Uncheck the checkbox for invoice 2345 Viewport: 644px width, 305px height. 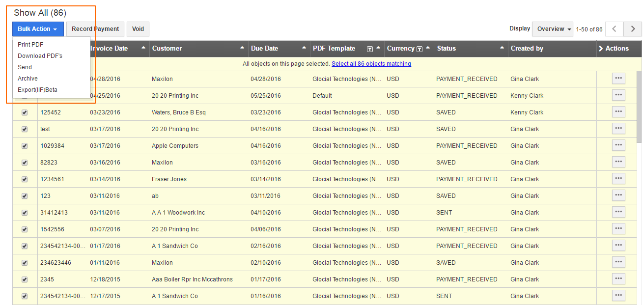pos(25,279)
